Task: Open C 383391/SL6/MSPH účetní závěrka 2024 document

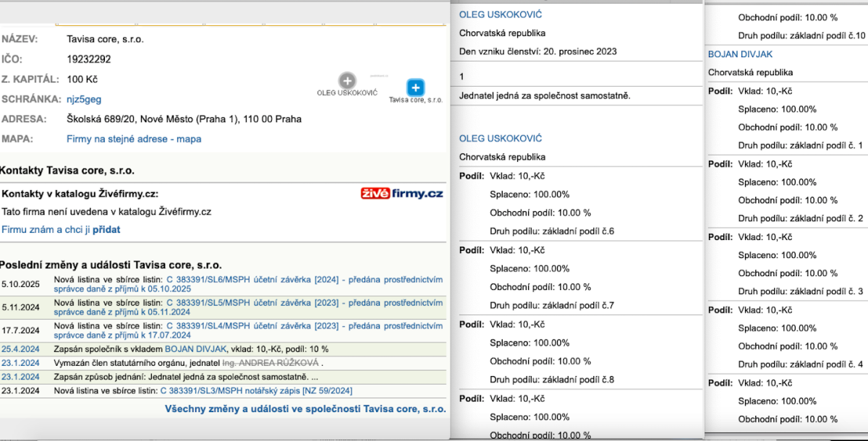Action: 305,284
